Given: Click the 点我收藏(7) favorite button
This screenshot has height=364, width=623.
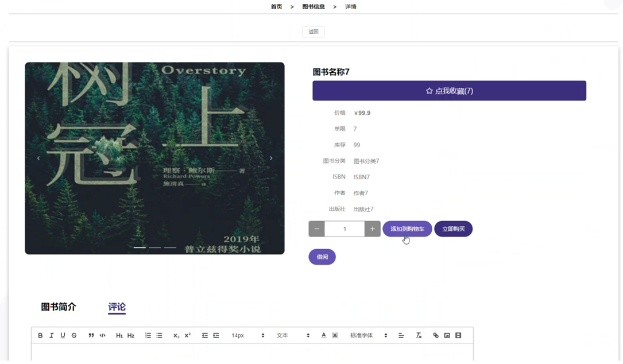Looking at the screenshot, I should [x=450, y=91].
